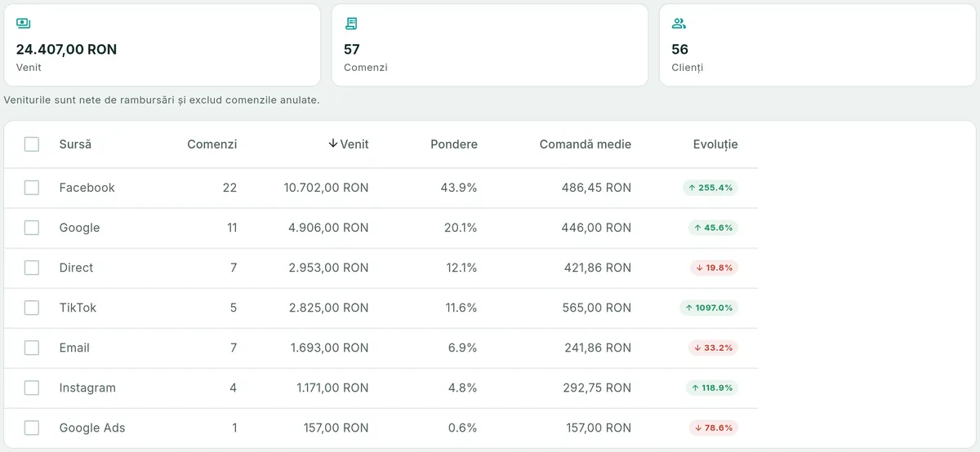Click the revenue banknote icon in Venit card
Screen dimensions: 980x452
click(x=23, y=24)
